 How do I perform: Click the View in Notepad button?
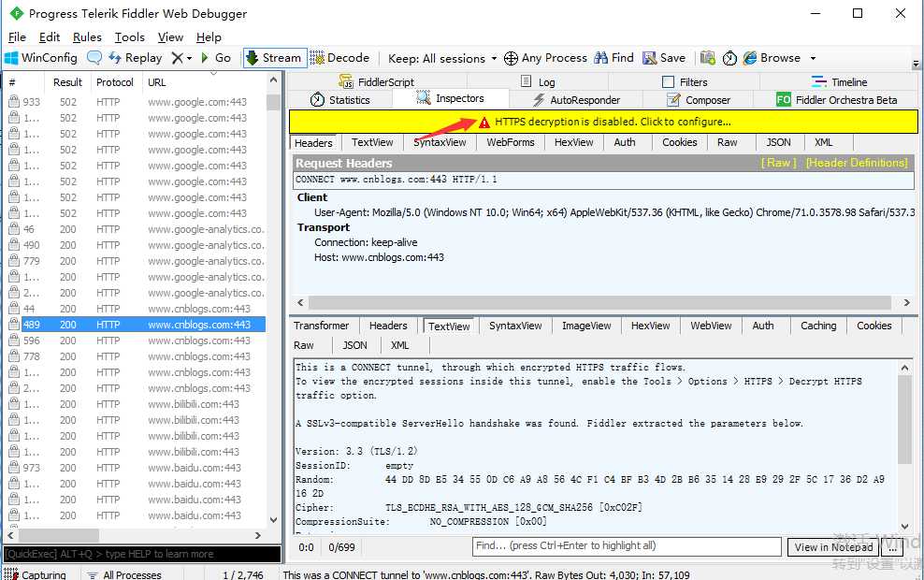pos(833,547)
